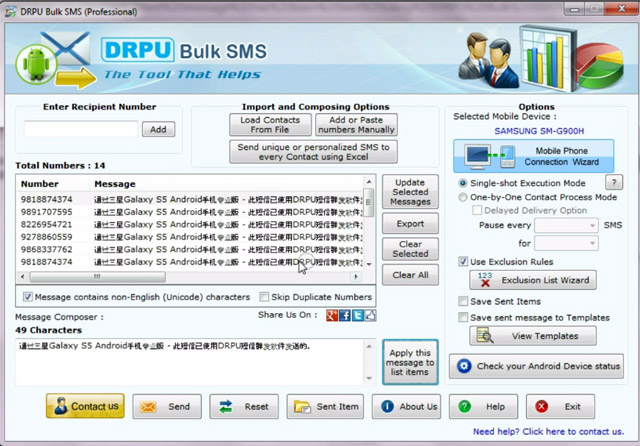Enable Skip Duplicate Numbers
The image size is (640, 446).
pos(264,297)
